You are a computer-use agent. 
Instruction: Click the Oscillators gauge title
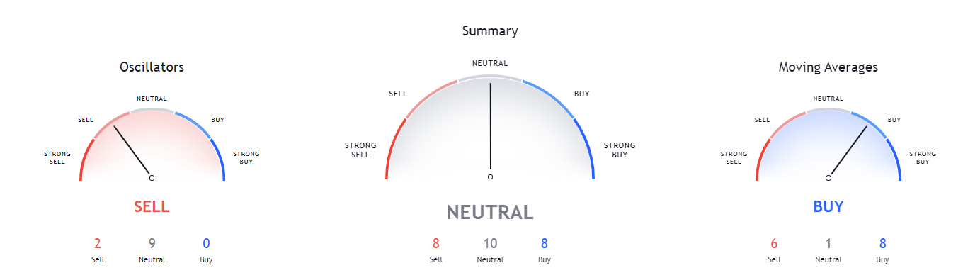click(x=152, y=67)
